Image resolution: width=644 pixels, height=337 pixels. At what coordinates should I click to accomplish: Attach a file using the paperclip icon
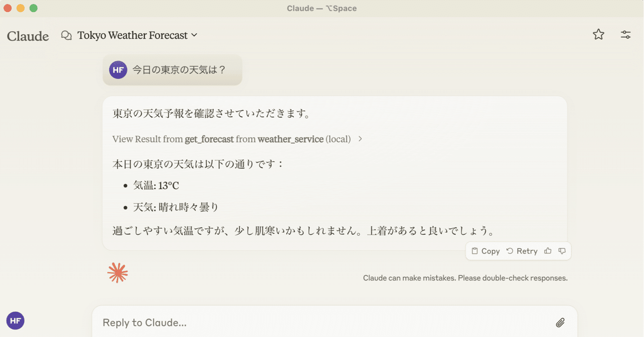pyautogui.click(x=560, y=322)
